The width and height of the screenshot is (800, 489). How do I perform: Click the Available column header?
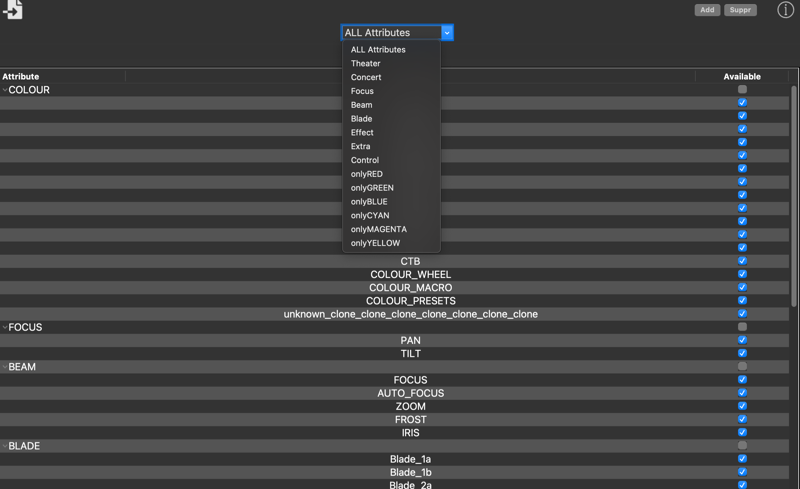coord(742,77)
